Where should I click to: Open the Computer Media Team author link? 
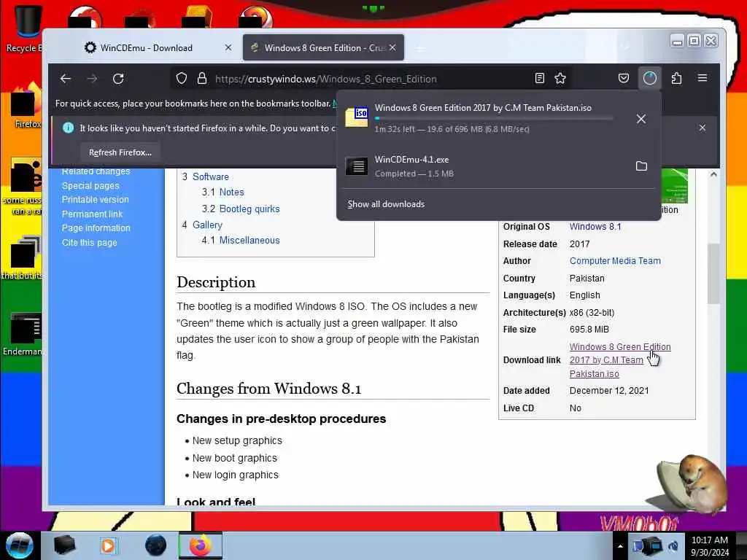click(615, 261)
